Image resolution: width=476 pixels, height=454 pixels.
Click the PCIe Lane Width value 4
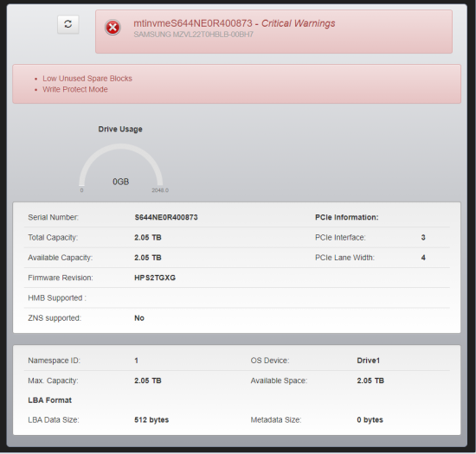click(423, 258)
